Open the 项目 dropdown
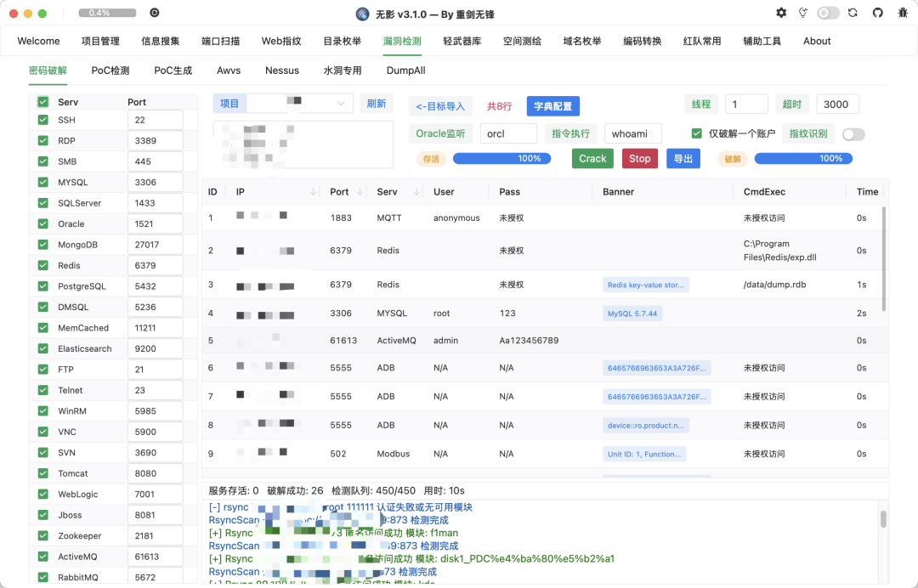Screen dimensions: 918x588 pos(300,104)
